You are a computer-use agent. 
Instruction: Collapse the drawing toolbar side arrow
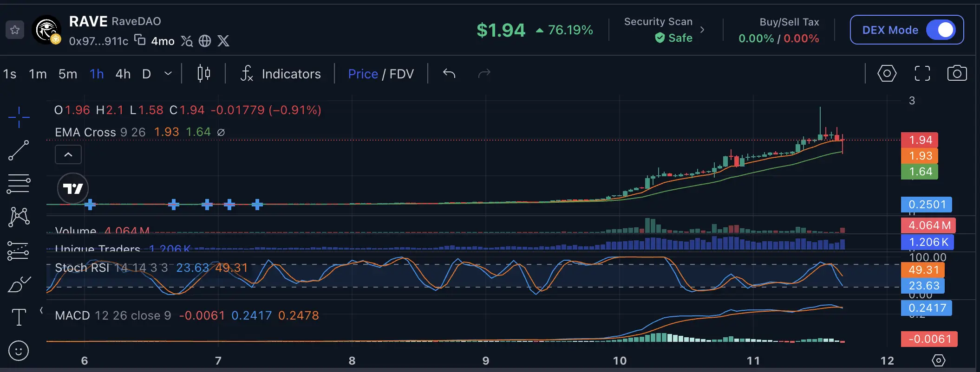click(x=41, y=310)
